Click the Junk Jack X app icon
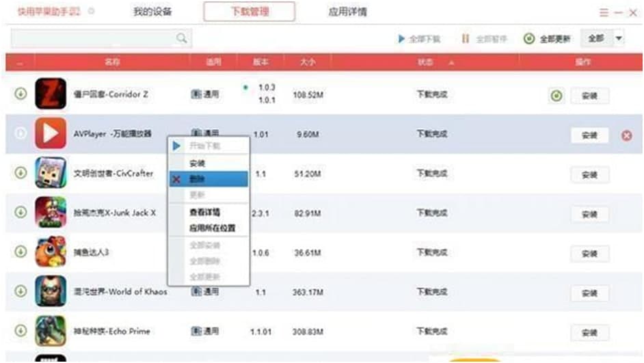Viewport: 644px width, 363px height. click(x=51, y=212)
